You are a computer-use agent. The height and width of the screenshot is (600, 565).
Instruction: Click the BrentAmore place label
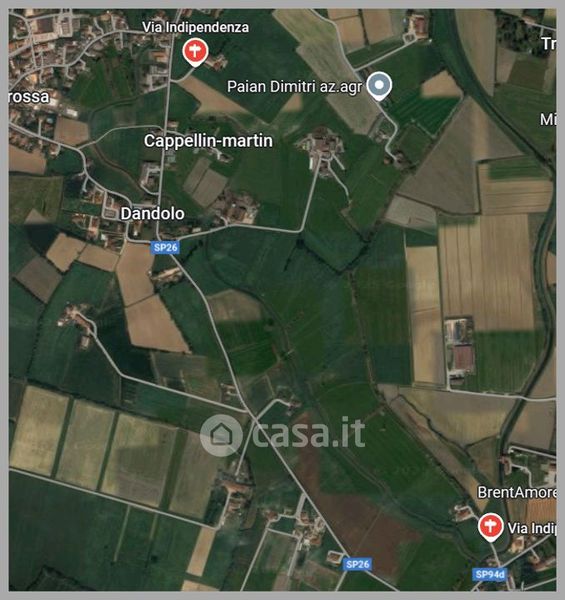517,492
